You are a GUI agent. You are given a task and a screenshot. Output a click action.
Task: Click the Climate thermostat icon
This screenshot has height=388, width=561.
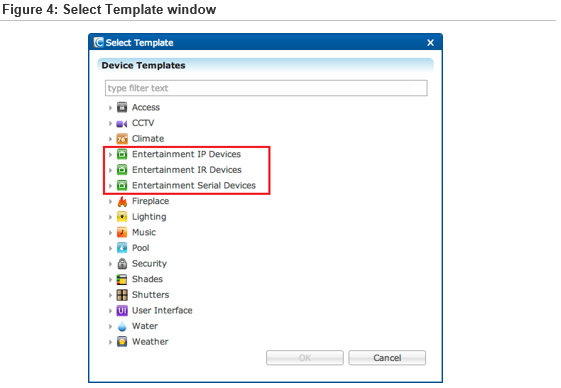click(122, 139)
